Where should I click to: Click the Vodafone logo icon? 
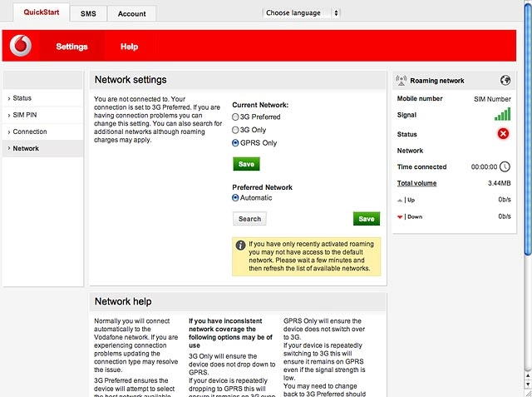pyautogui.click(x=21, y=46)
